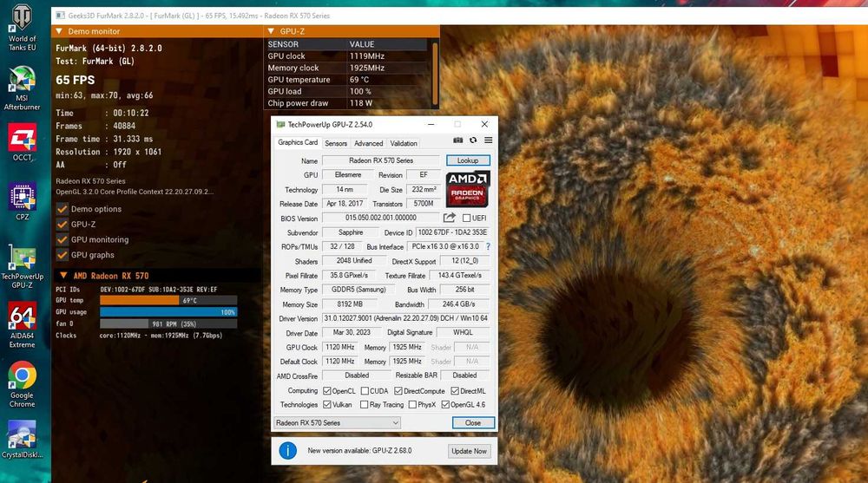This screenshot has width=868, height=483.
Task: Open the OCCT desktop shortcut
Action: click(x=23, y=142)
